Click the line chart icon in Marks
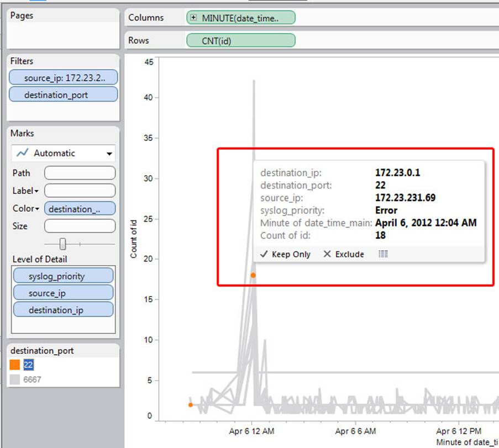 coord(22,153)
